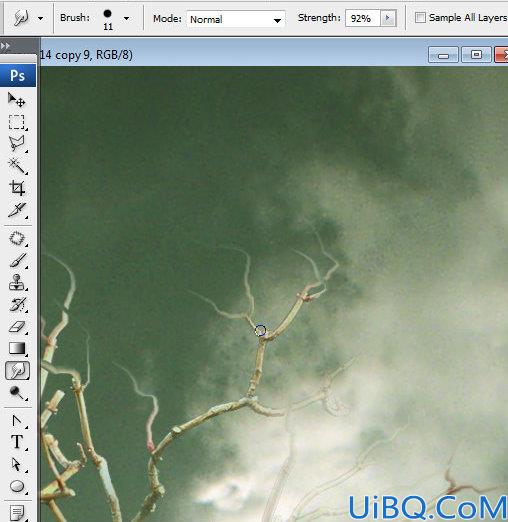Open the Brush preset picker dropdown
508x522 pixels.
point(126,19)
